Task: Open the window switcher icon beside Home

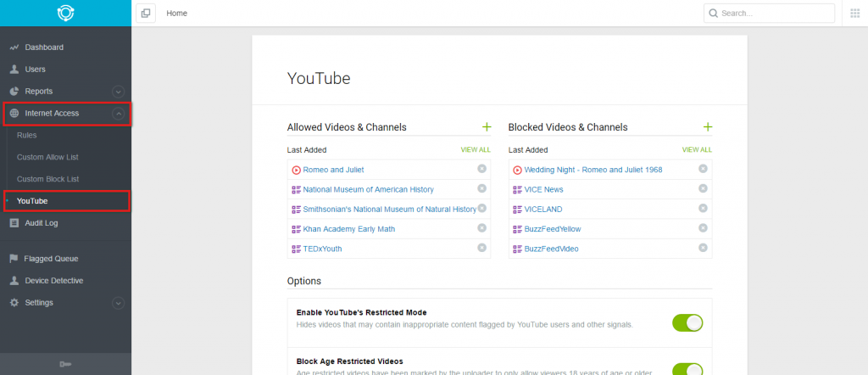Action: point(146,14)
